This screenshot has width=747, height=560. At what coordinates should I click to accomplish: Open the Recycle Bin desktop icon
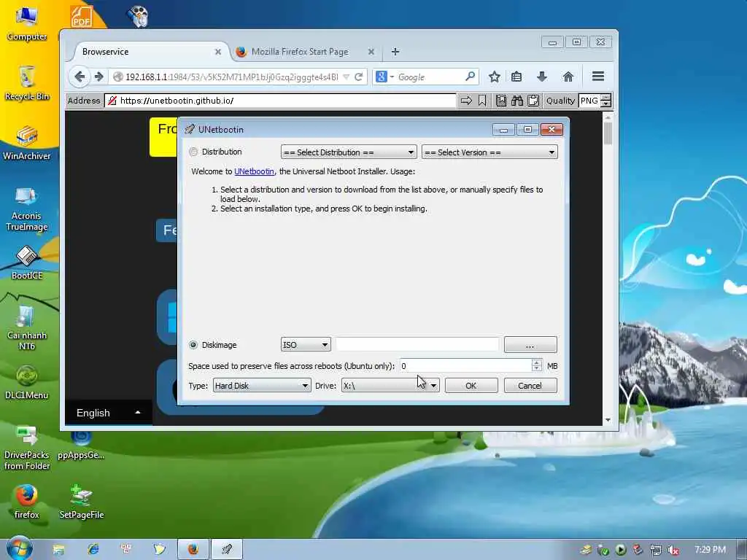point(27,83)
